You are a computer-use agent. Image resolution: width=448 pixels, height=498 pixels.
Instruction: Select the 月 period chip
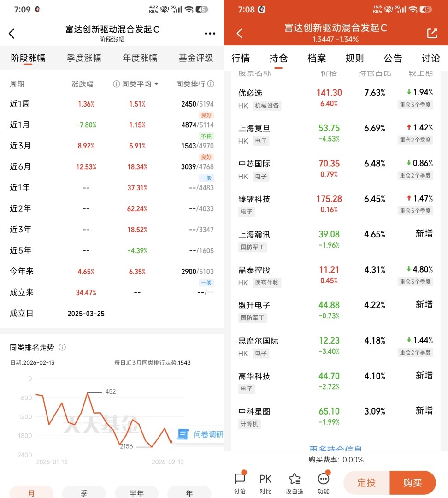[31, 492]
